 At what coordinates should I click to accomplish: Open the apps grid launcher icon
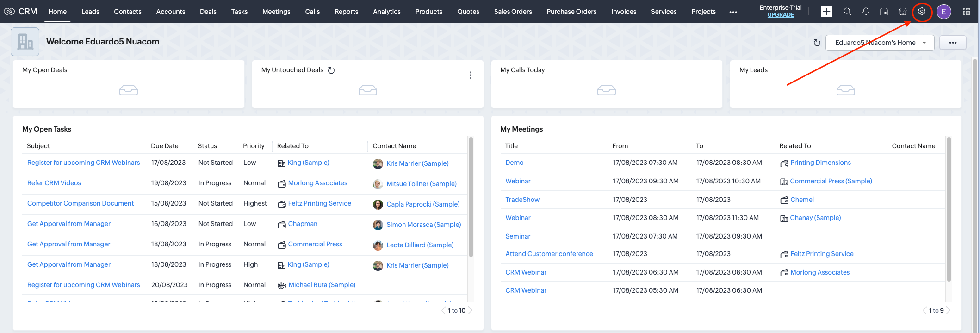tap(967, 12)
